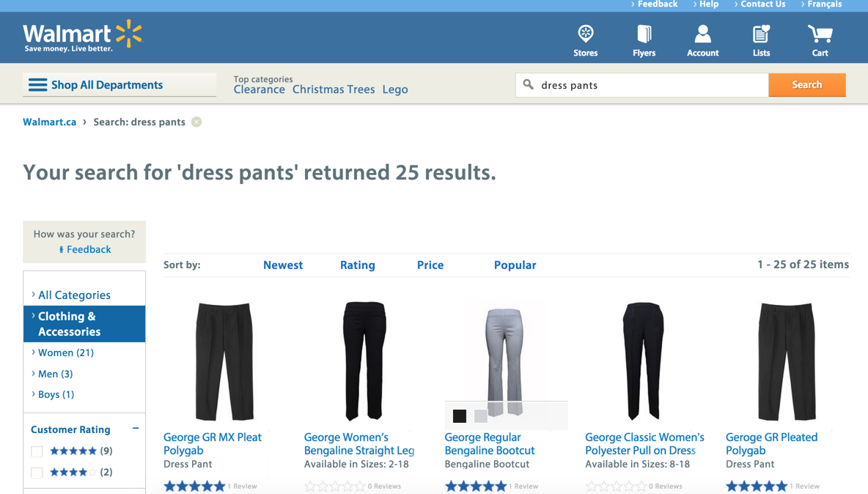Image resolution: width=868 pixels, height=494 pixels.
Task: Click '1 - 25 of 25 items' count
Action: [x=803, y=265]
